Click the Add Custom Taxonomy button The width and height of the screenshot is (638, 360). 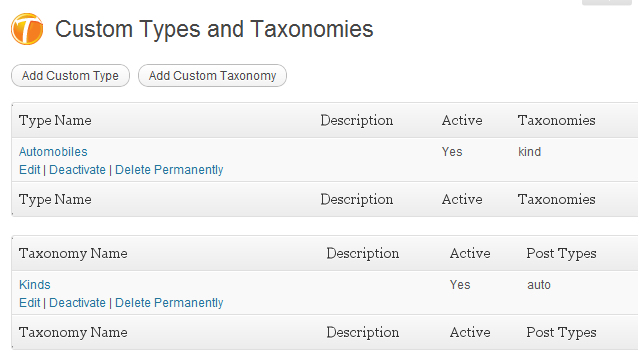coord(212,76)
